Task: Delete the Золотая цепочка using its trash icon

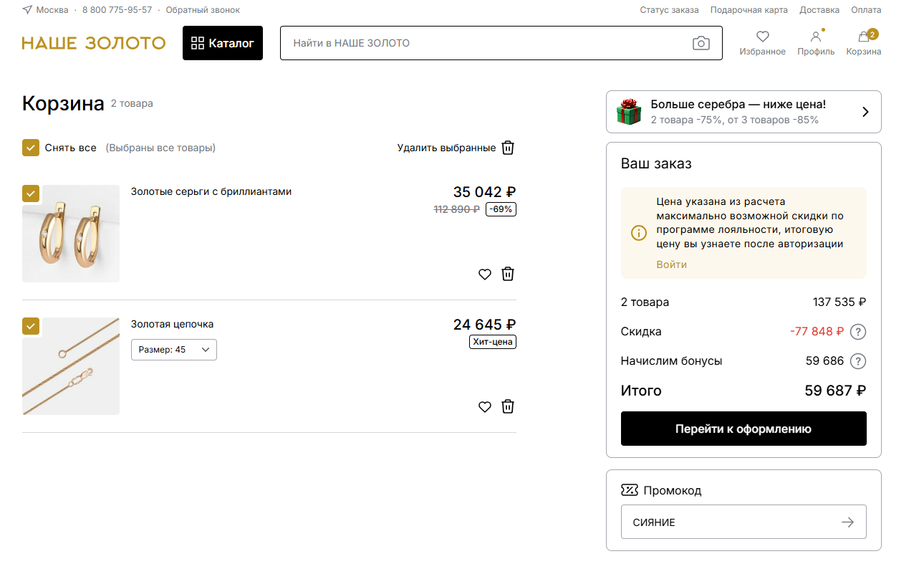Action: click(508, 406)
